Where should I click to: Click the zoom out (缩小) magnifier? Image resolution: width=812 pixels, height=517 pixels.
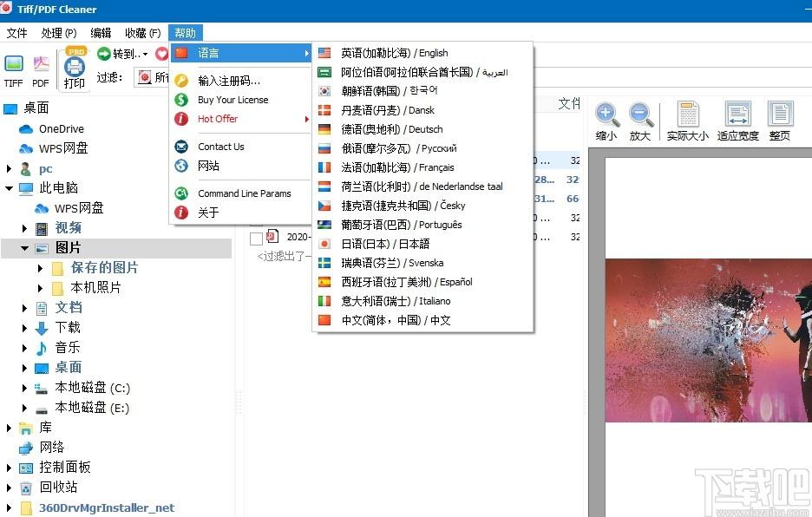pos(606,121)
